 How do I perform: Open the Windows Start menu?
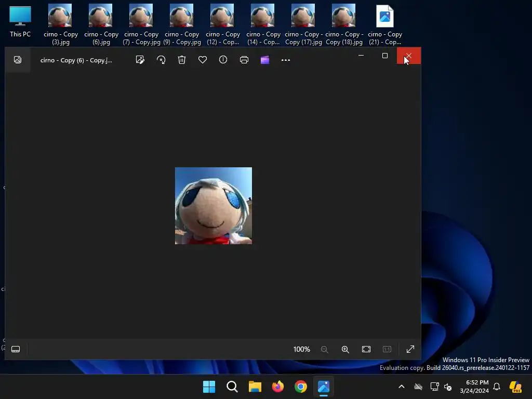[x=209, y=387]
